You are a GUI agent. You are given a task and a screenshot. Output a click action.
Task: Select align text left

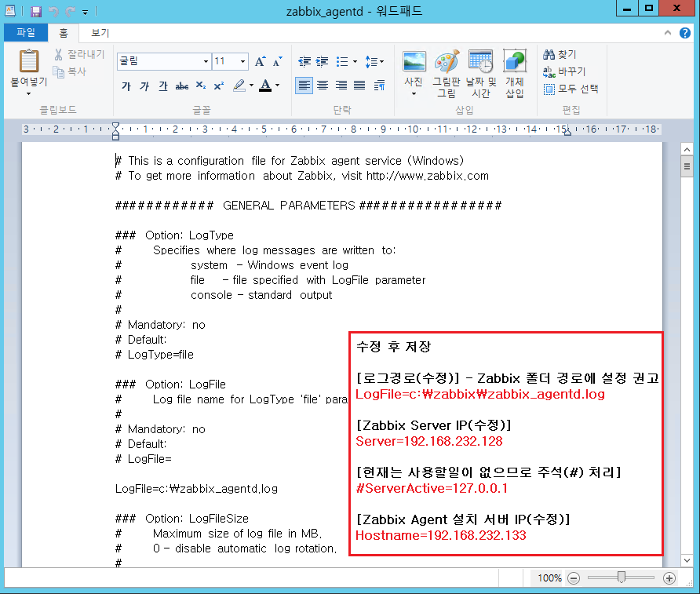[304, 86]
